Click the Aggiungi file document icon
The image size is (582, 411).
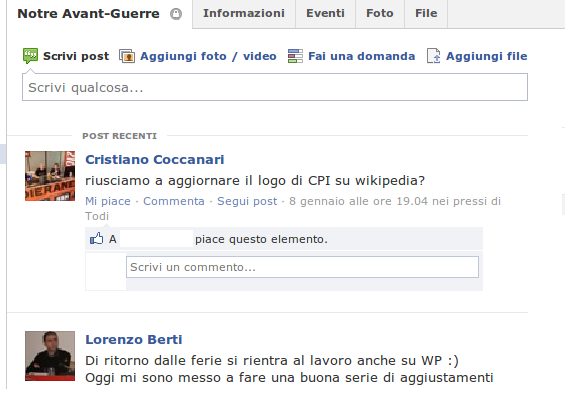(x=433, y=56)
